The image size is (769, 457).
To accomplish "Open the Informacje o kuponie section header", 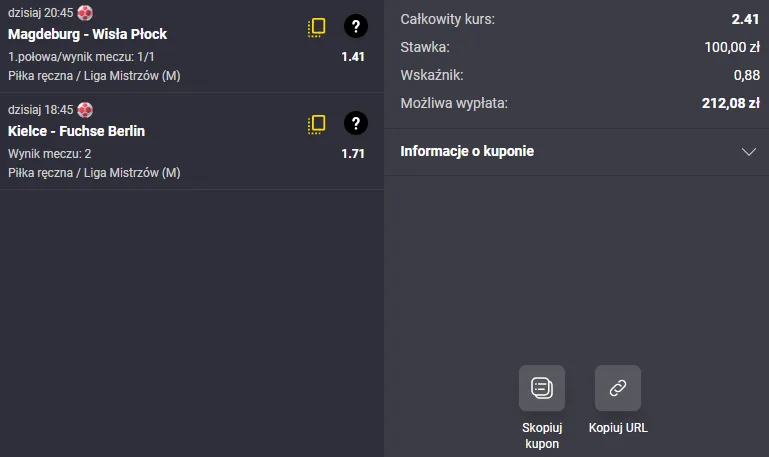I will point(577,152).
